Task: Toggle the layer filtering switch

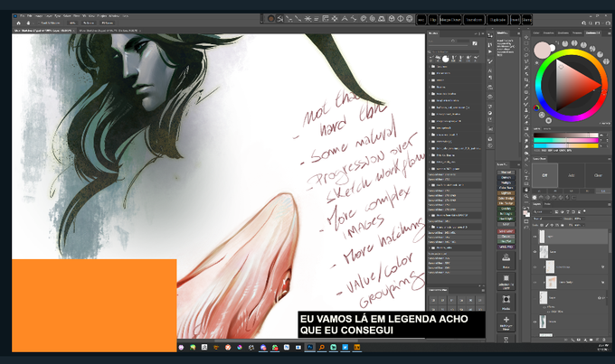Action: click(584, 210)
